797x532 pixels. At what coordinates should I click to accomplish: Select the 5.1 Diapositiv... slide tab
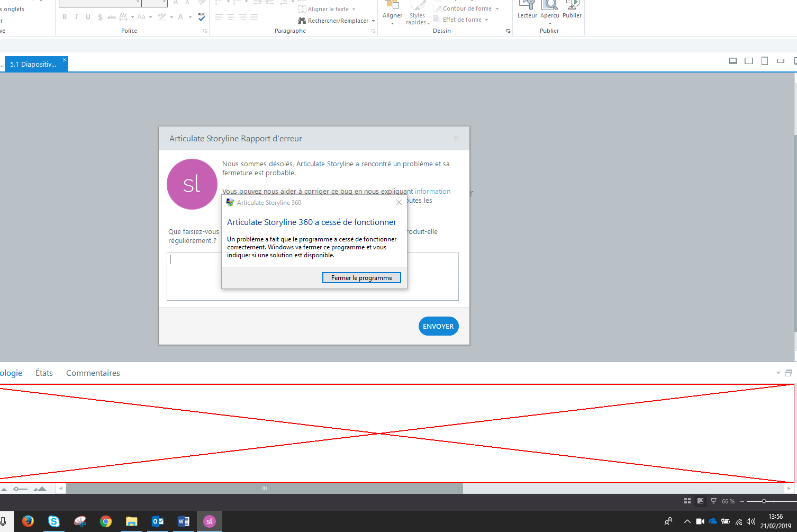pyautogui.click(x=33, y=65)
